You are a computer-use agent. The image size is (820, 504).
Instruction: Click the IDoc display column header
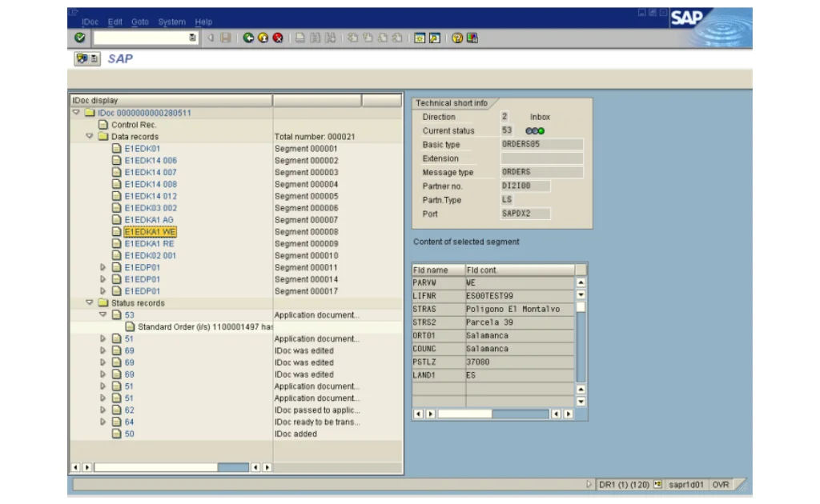click(171, 100)
